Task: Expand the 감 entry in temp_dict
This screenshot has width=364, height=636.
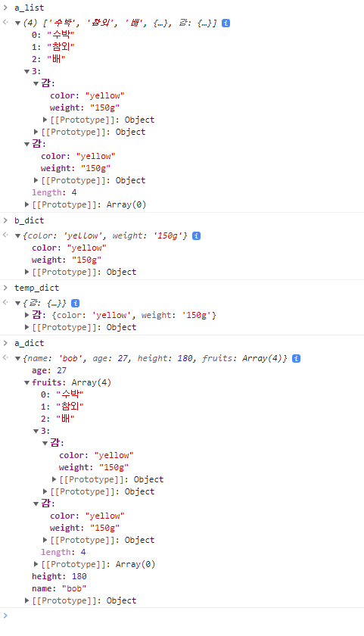Action: click(26, 315)
